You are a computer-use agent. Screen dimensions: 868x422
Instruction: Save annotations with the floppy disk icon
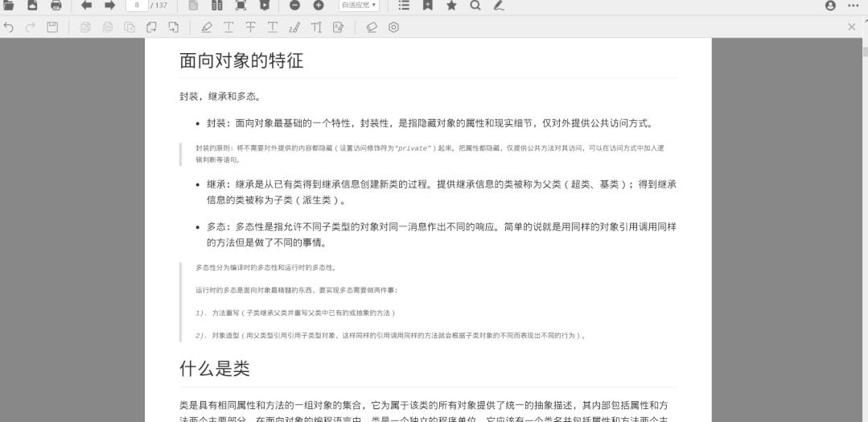[x=52, y=27]
